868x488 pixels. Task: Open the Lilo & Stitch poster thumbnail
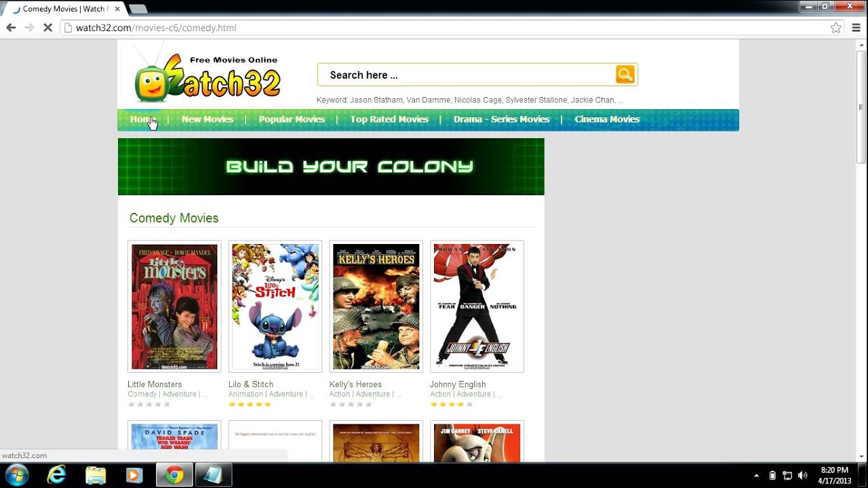[x=275, y=306]
